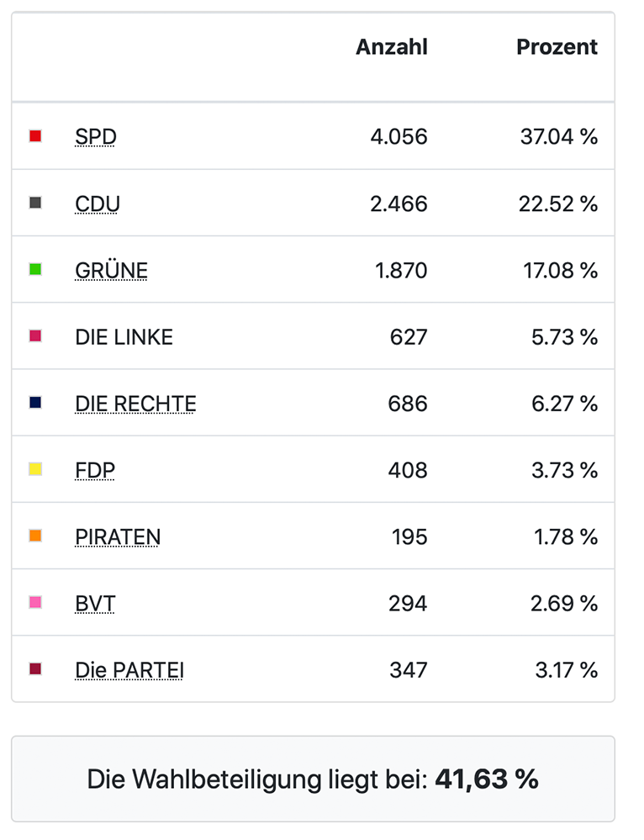
Task: Click the yellow FDP color swatch
Action: click(35, 469)
